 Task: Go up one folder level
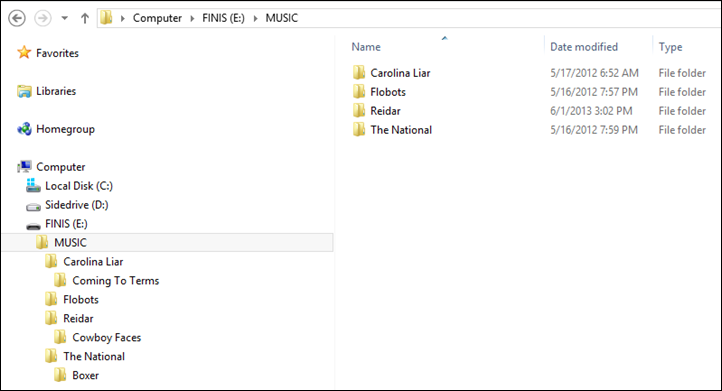tap(85, 18)
